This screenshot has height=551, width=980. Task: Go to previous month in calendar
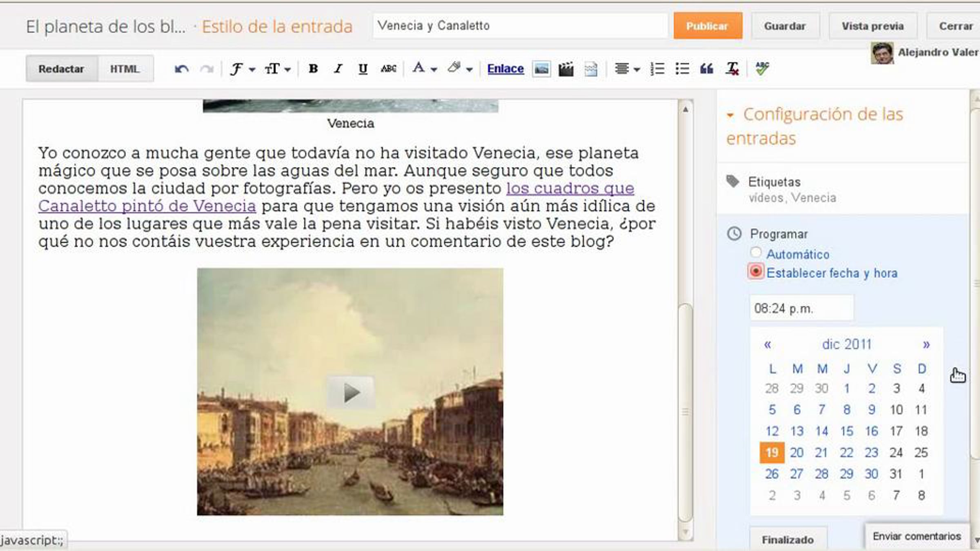click(768, 344)
